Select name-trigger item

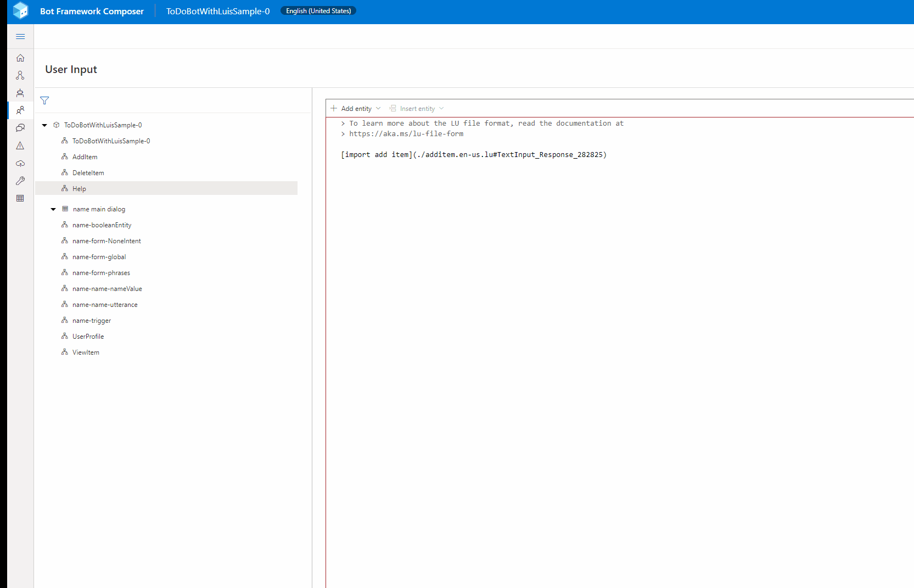coord(166,321)
